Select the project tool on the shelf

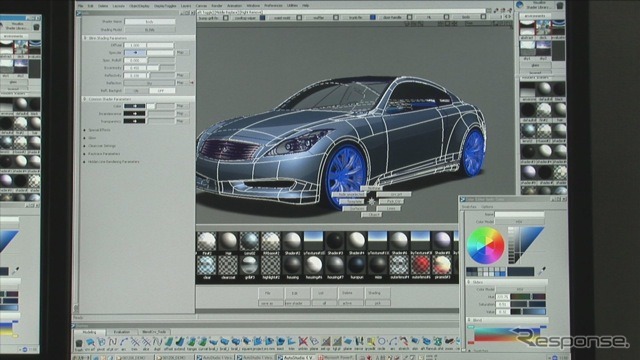coord(258,342)
